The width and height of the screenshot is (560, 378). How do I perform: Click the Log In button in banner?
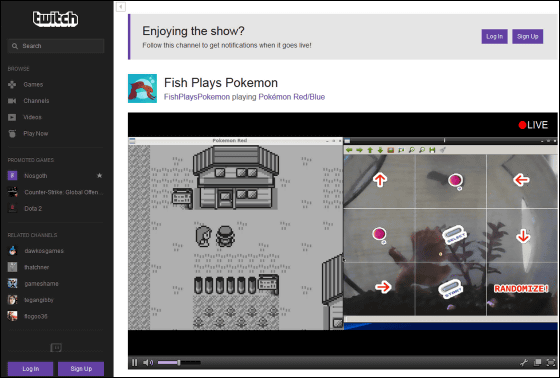click(494, 36)
